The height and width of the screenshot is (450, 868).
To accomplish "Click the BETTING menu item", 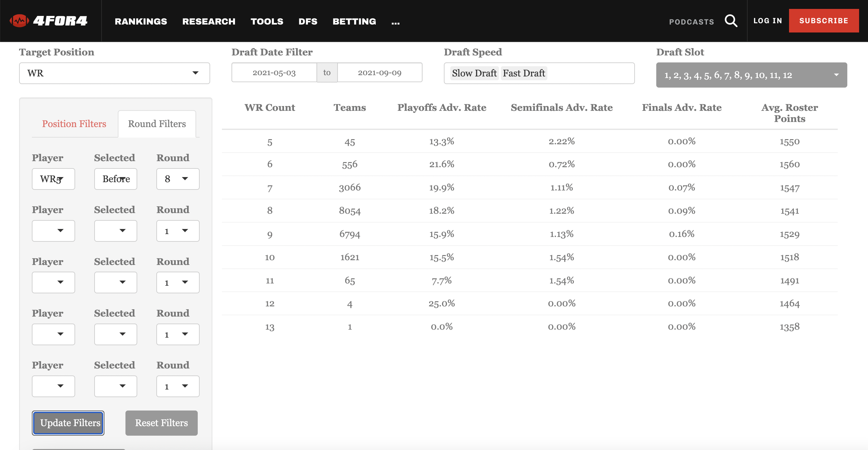I will 354,21.
